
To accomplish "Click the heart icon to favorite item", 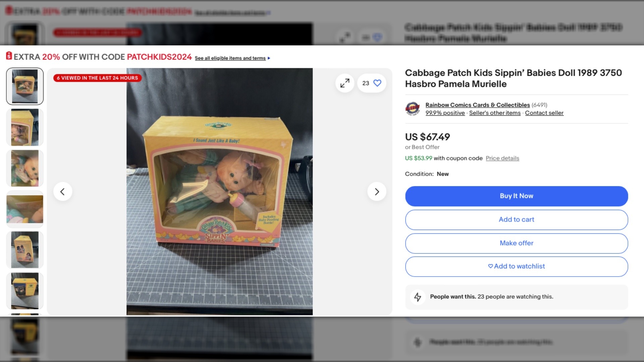I will [377, 83].
